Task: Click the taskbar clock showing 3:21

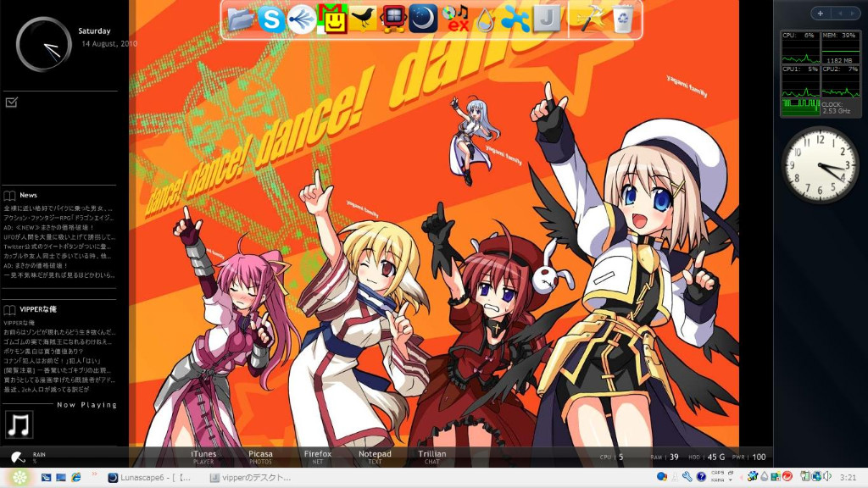Action: click(x=848, y=478)
